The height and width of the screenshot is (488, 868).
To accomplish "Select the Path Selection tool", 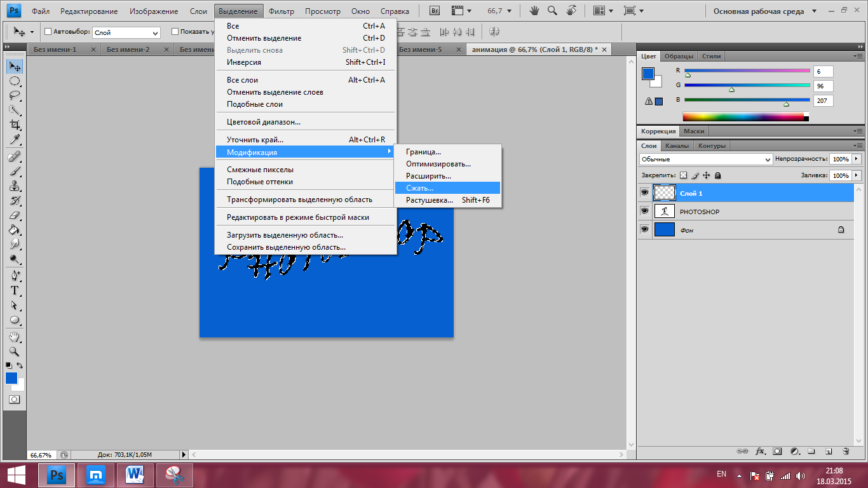I will coord(15,305).
